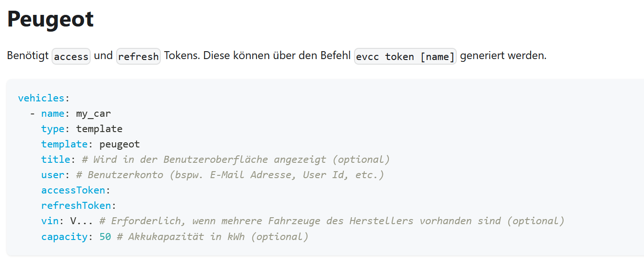Click the Peugeot page heading
This screenshot has height=260, width=644.
51,20
